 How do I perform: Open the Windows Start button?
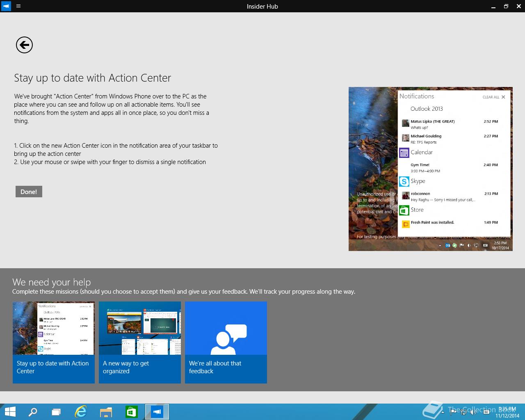(10, 412)
